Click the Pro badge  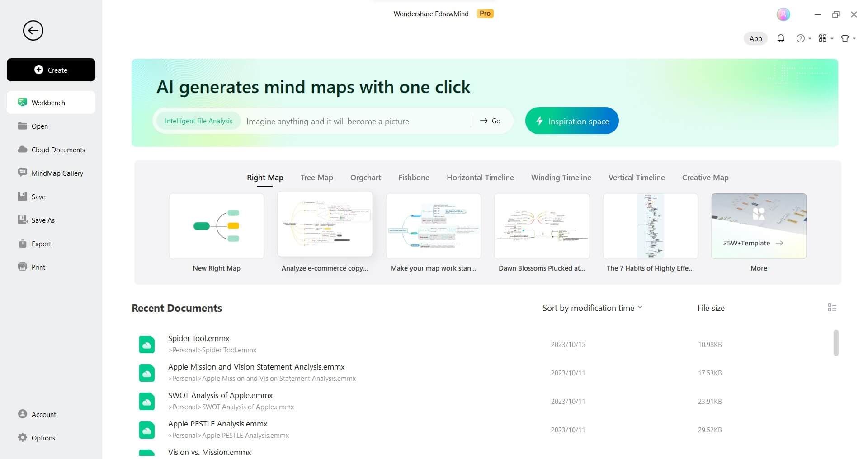(485, 14)
